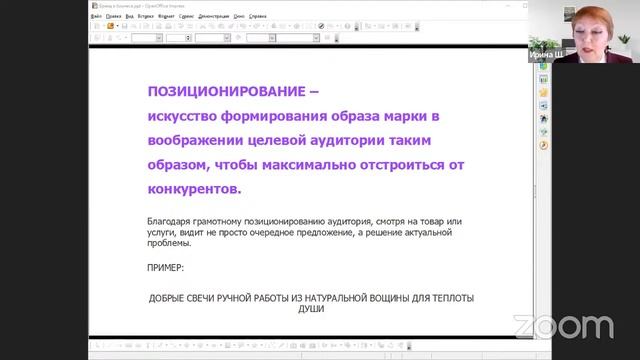The image size is (640, 360).
Task: Expand the area fill value dropdown
Action: pyautogui.click(x=316, y=38)
